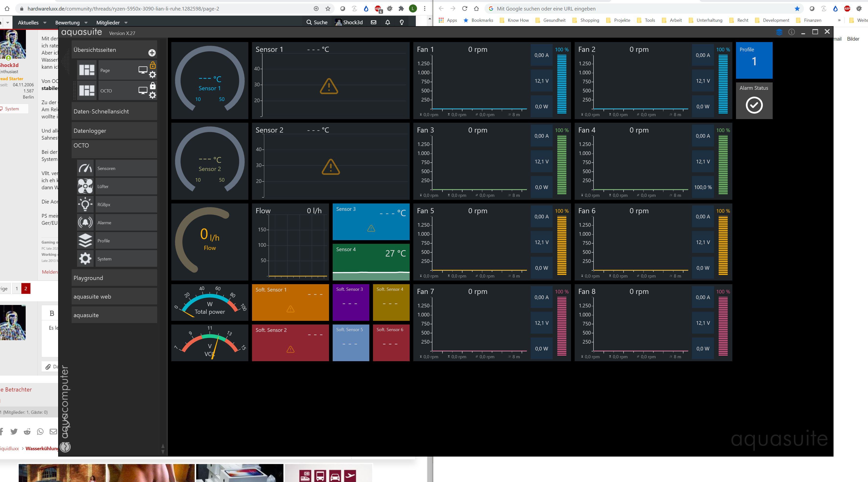Click Melden link under forum post

(50, 272)
